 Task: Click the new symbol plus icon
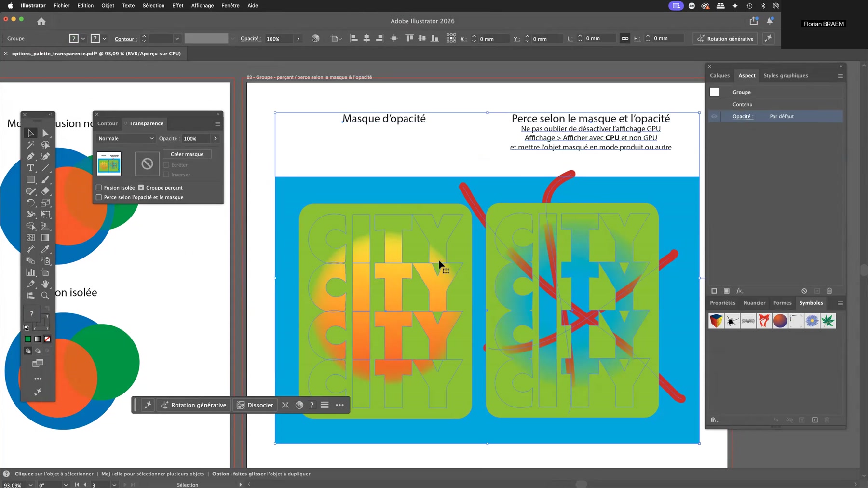click(x=815, y=420)
